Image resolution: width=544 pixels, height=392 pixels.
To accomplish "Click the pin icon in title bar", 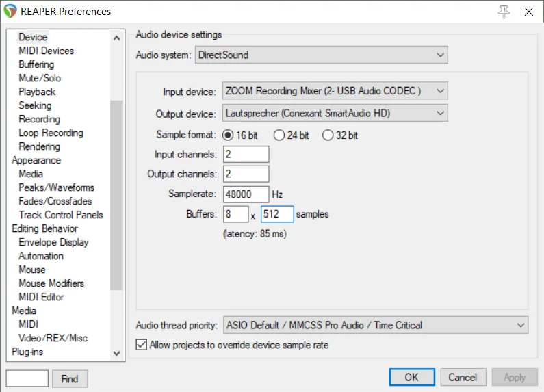I will coord(505,12).
